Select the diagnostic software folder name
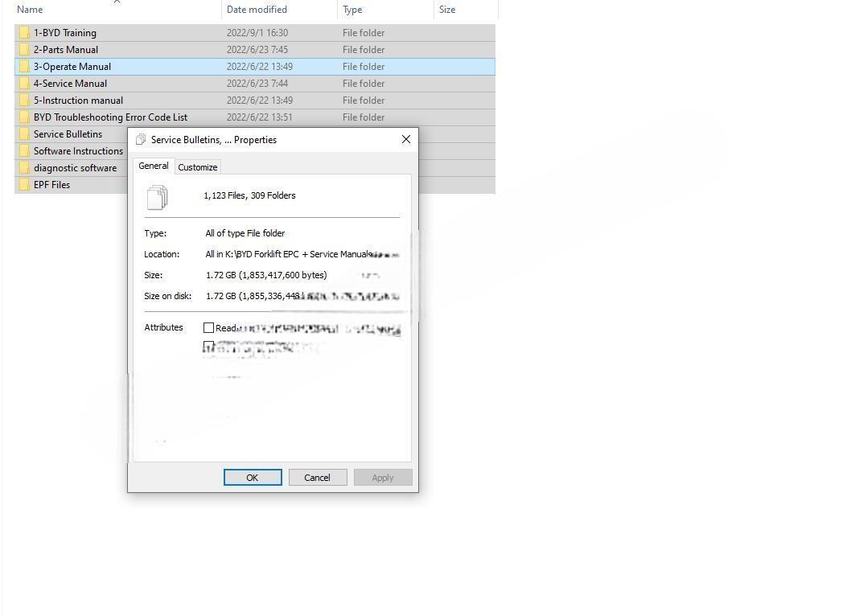Viewport: 855px width, 616px height. [75, 168]
